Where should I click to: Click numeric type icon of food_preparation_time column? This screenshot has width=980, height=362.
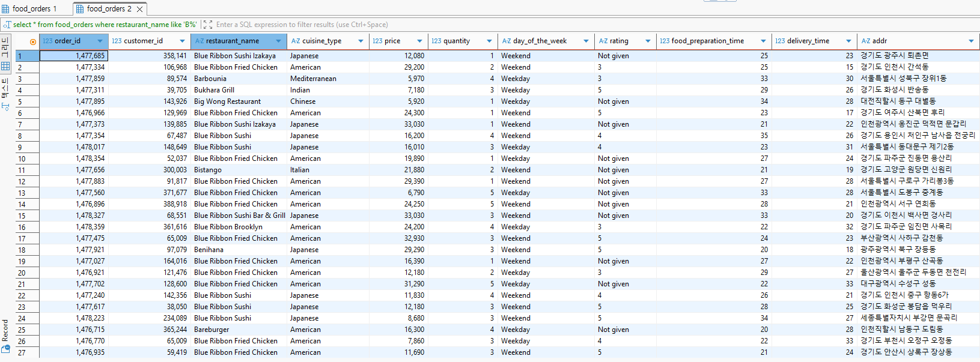[665, 41]
